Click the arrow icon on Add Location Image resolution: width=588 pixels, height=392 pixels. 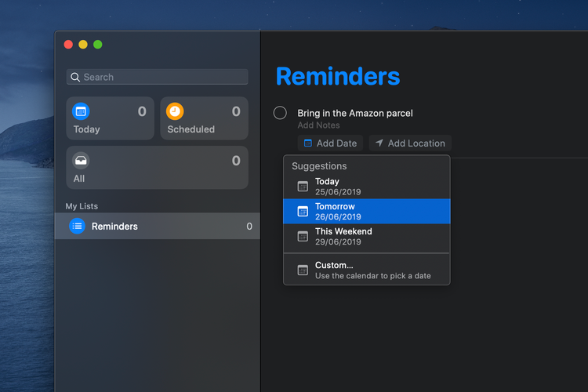coord(379,143)
